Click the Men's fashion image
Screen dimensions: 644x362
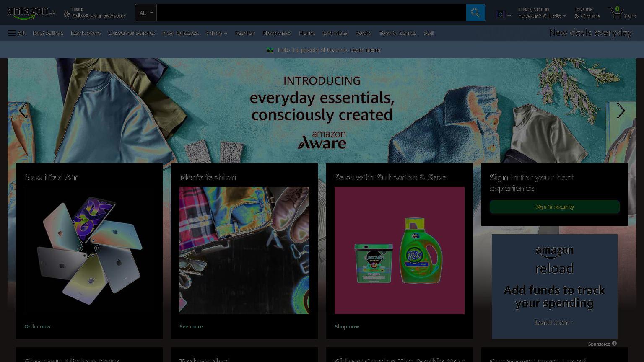pyautogui.click(x=244, y=251)
